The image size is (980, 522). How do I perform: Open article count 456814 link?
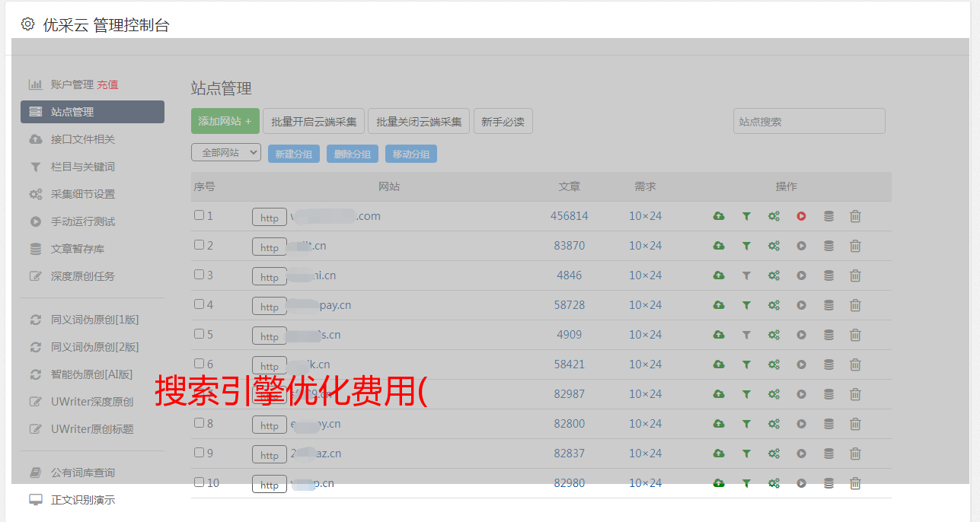[570, 216]
